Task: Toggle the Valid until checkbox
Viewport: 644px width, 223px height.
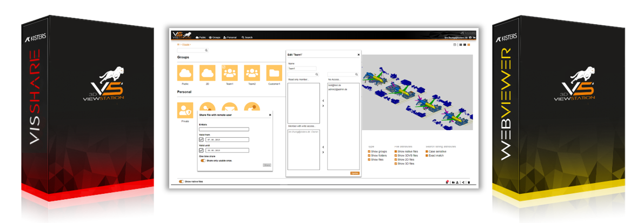Action: 201,150
